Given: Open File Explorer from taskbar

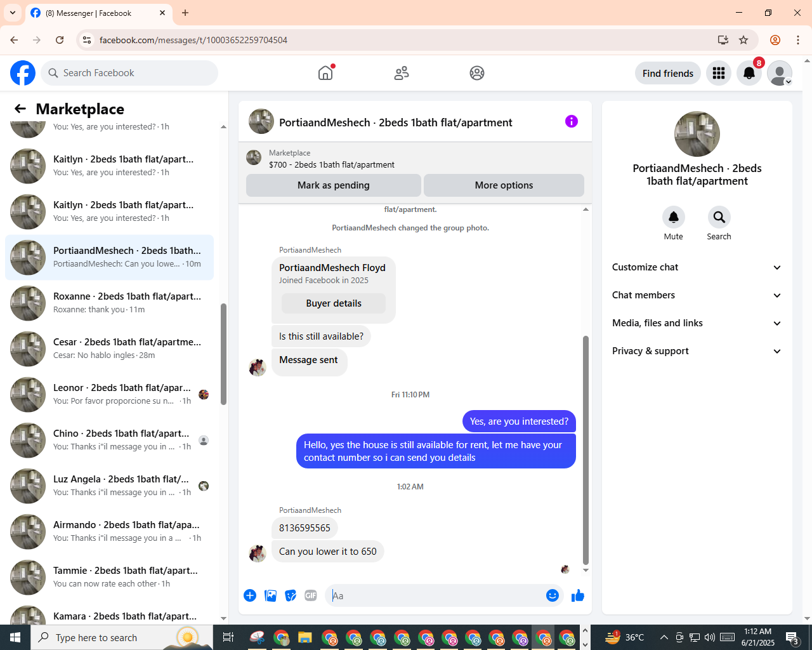Looking at the screenshot, I should coord(305,637).
